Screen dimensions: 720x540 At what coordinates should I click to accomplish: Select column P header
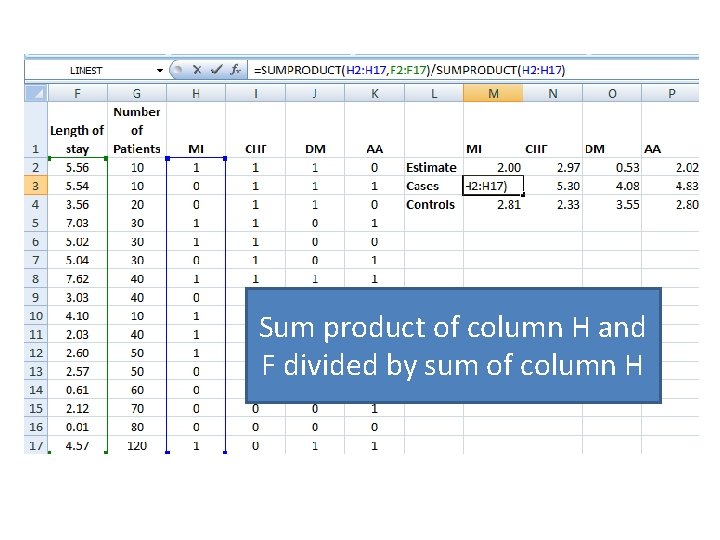point(670,93)
